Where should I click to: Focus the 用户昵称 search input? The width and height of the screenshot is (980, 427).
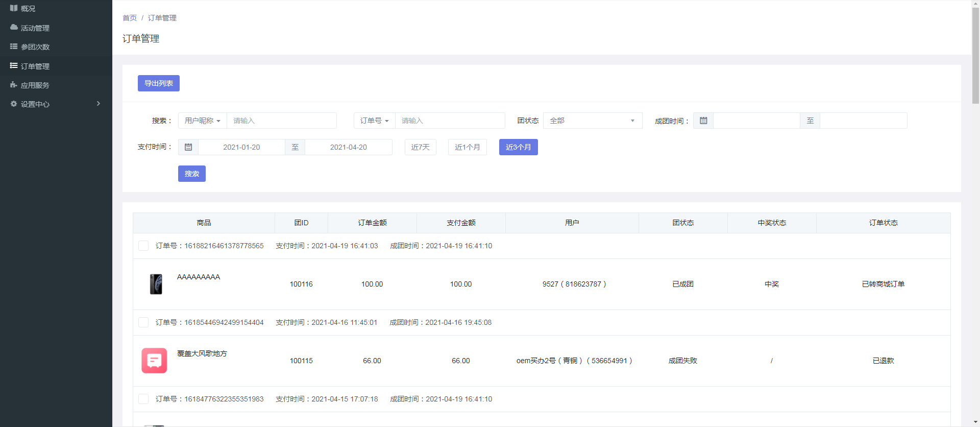point(282,121)
